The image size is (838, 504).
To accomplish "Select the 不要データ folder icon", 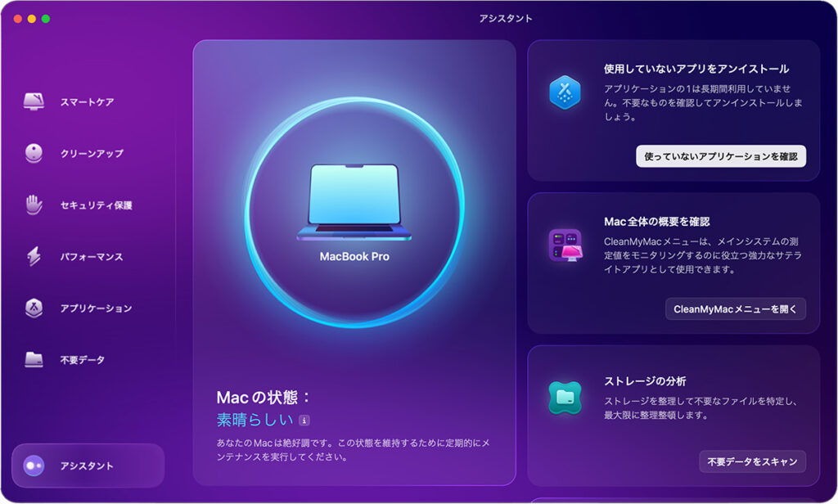I will tap(34, 359).
